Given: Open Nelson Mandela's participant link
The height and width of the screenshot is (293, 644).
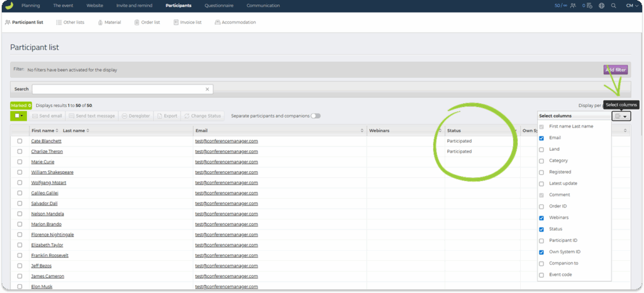Looking at the screenshot, I should 47,213.
